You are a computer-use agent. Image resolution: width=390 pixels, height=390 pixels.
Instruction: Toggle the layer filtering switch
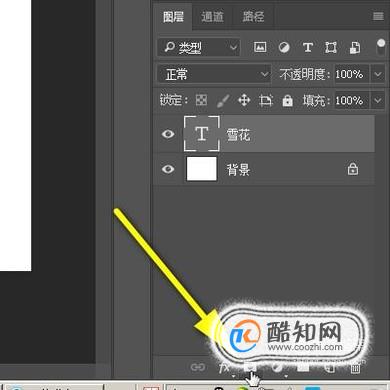[381, 47]
